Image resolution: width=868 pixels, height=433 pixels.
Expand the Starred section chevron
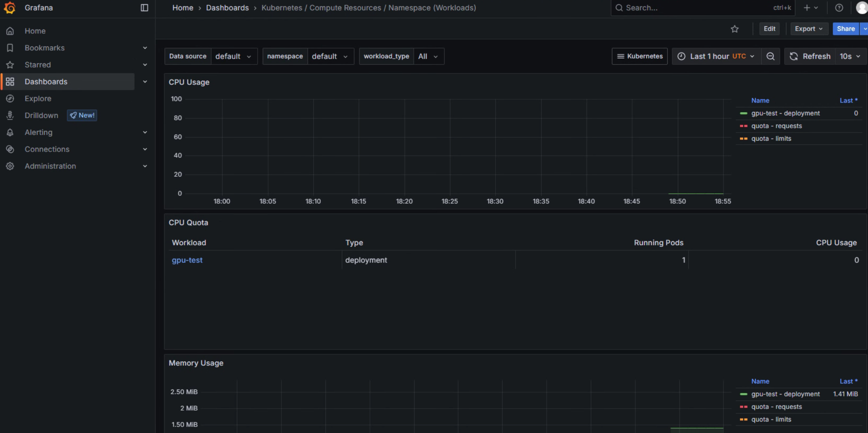tap(145, 65)
